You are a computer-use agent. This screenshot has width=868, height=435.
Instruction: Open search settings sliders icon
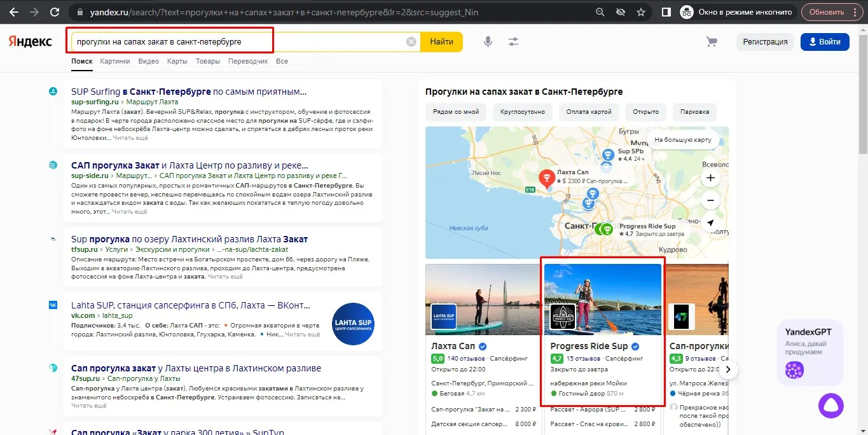[513, 42]
